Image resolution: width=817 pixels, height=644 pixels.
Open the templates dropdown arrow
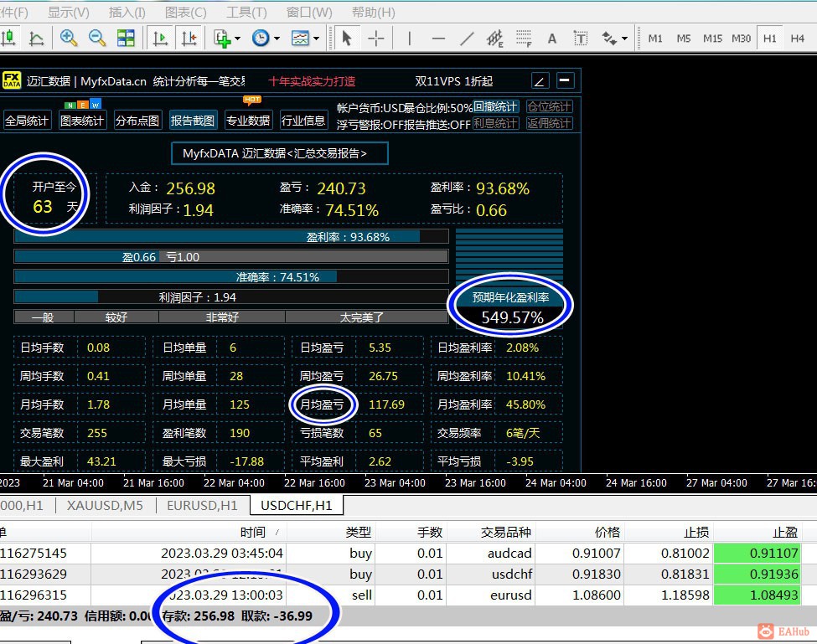tap(316, 38)
